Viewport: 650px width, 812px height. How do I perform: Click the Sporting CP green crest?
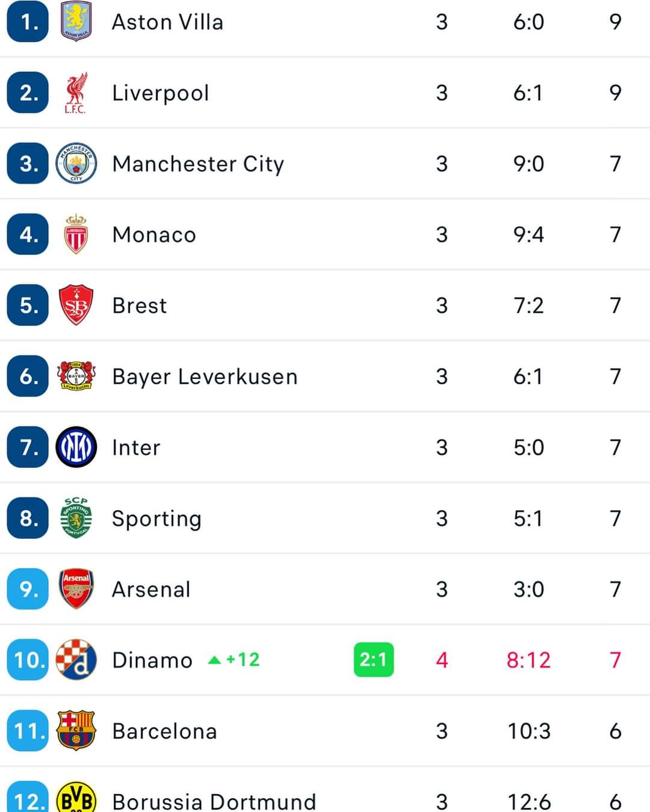(x=76, y=518)
